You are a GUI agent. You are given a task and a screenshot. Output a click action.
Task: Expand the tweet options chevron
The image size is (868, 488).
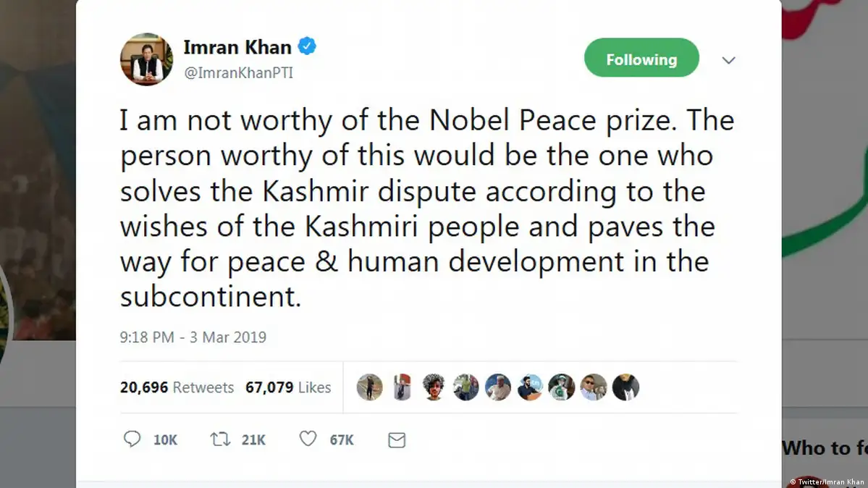coord(728,60)
